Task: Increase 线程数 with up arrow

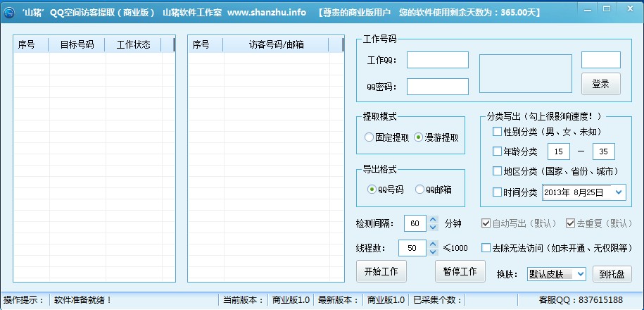Action: 433,244
